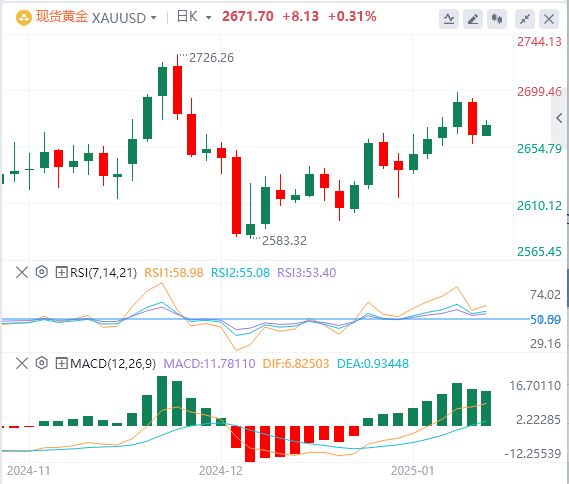
Task: Open RSI indicator settings gear
Action: pyautogui.click(x=42, y=272)
